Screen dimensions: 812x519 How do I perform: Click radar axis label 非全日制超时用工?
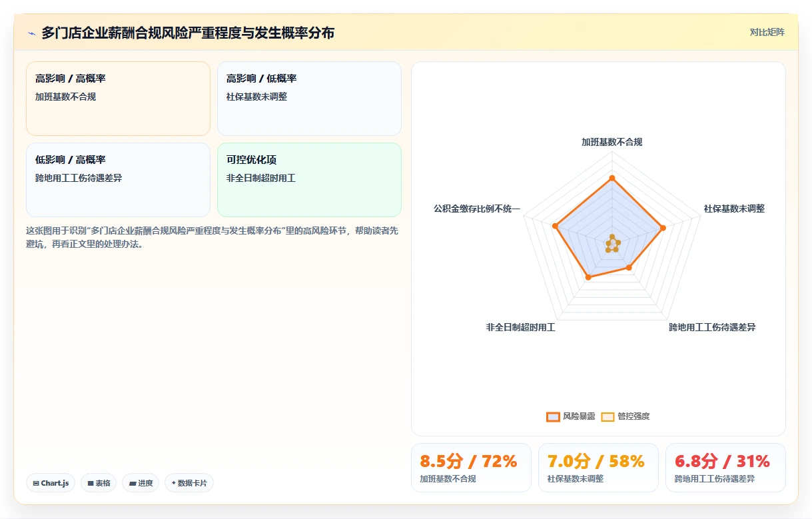pyautogui.click(x=520, y=327)
